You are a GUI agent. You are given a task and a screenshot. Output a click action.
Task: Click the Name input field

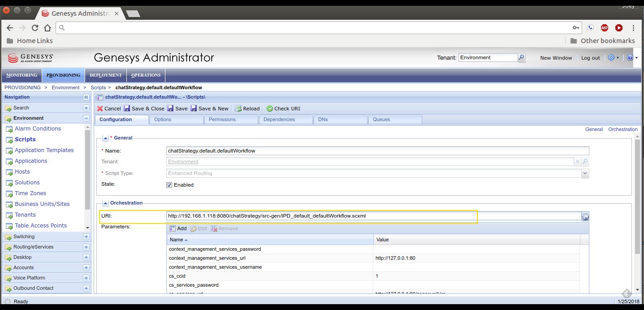[377, 151]
